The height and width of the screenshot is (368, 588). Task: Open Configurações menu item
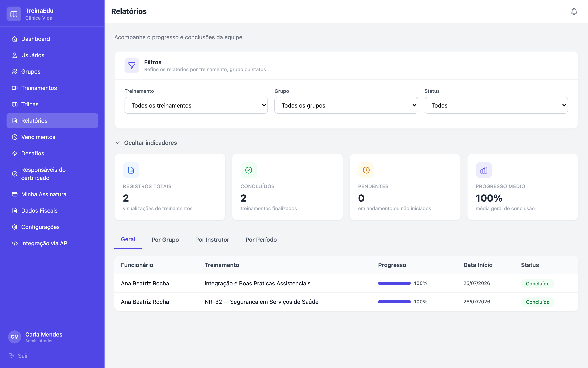tap(52, 227)
